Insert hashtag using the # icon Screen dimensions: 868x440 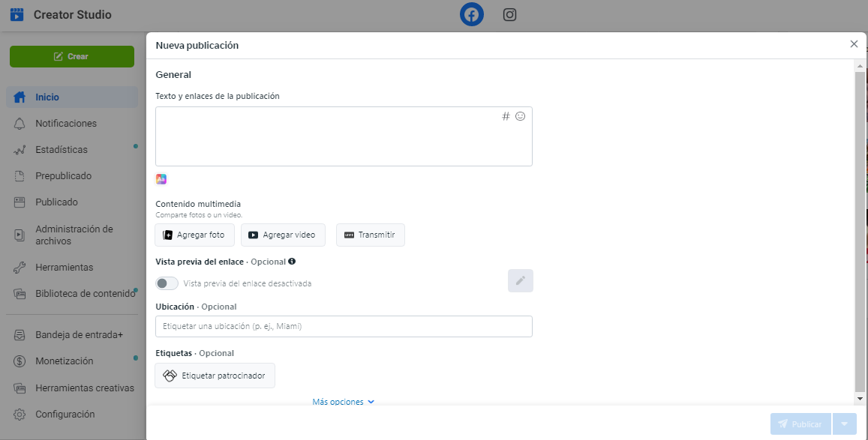[x=506, y=116]
